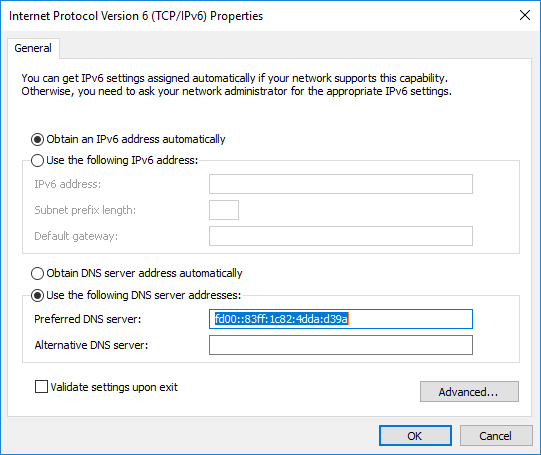Click the Alternative DNS server label
The height and width of the screenshot is (455, 541).
click(91, 345)
